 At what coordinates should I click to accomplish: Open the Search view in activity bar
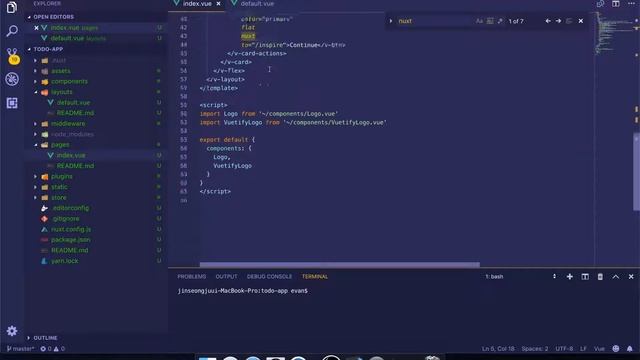click(x=12, y=31)
